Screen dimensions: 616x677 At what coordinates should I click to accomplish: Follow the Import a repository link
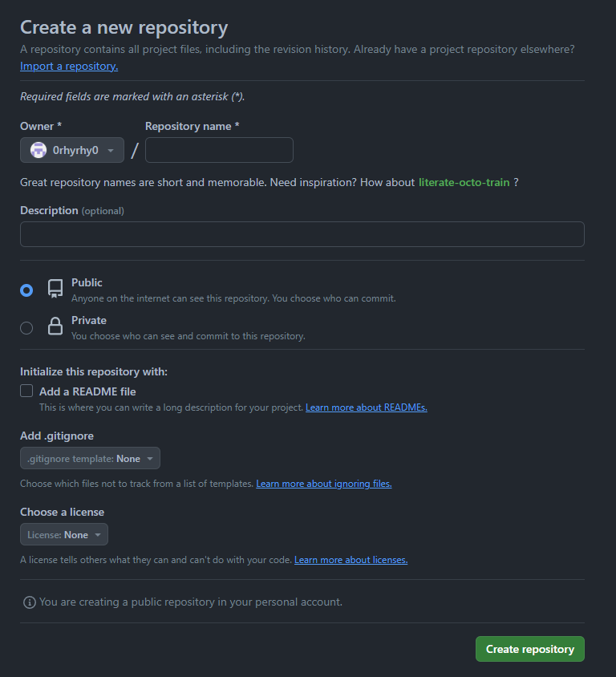(x=69, y=67)
